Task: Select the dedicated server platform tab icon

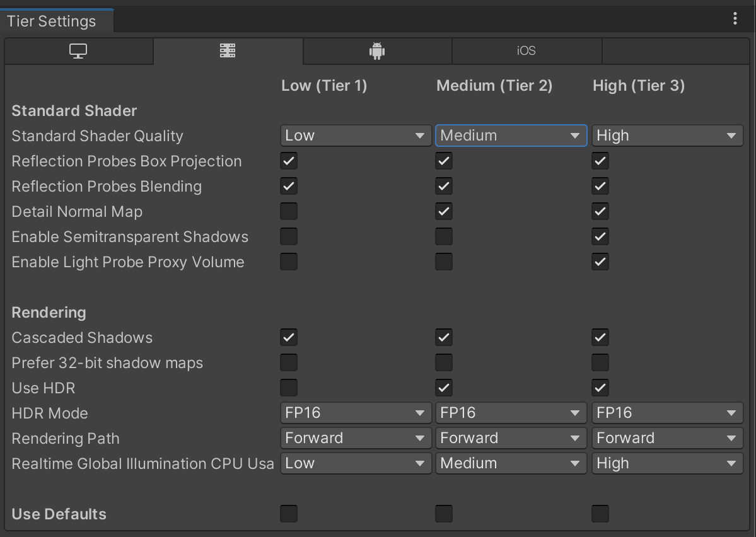Action: point(228,51)
